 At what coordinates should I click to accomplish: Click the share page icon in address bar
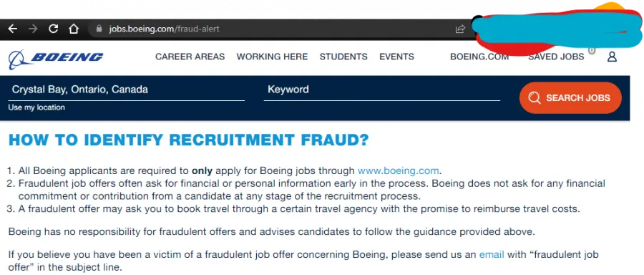click(x=460, y=29)
